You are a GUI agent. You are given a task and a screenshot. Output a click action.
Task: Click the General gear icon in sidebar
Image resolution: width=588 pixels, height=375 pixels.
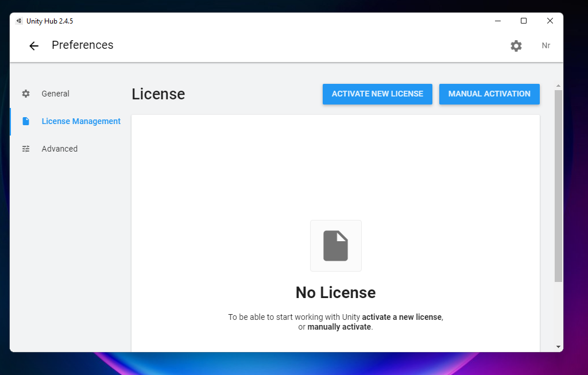pyautogui.click(x=25, y=94)
